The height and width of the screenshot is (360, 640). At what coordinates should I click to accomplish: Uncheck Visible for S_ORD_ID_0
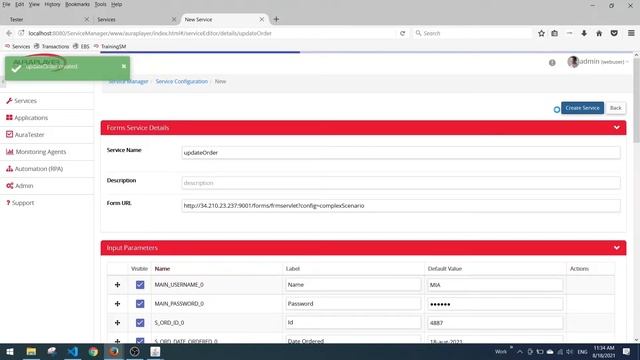pos(140,322)
